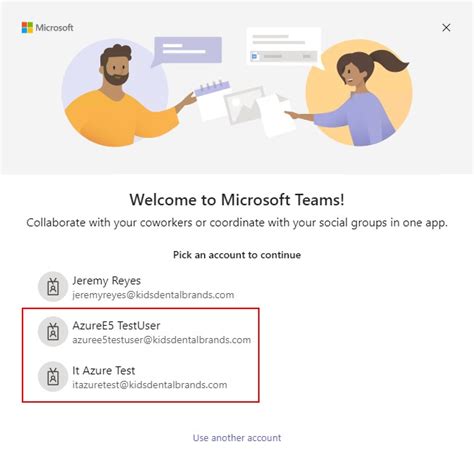Click jeremyreyes@kidsdentalbrands.com email address

[153, 295]
